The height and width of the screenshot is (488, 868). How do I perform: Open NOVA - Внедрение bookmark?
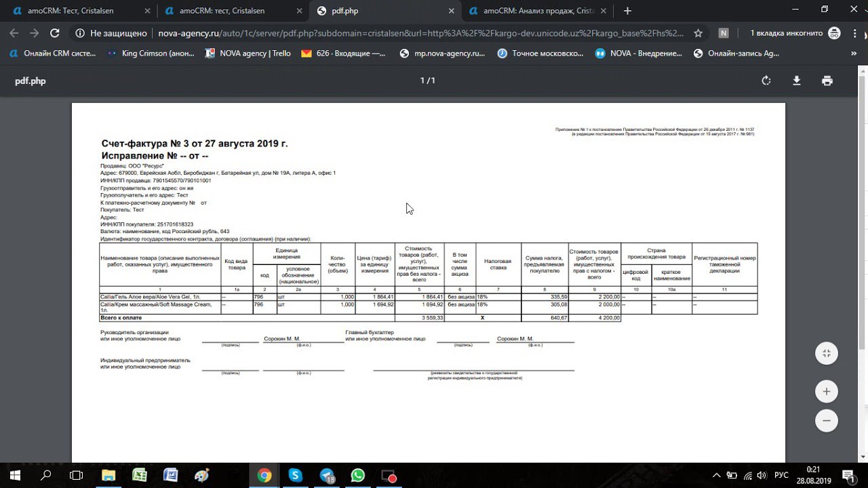click(638, 54)
